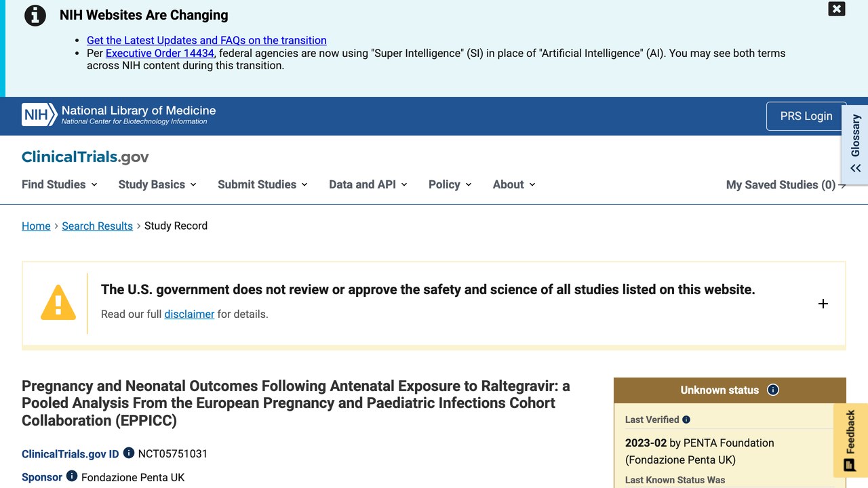Image resolution: width=868 pixels, height=488 pixels.
Task: Open info icon beside Unknown status
Action: [773, 390]
